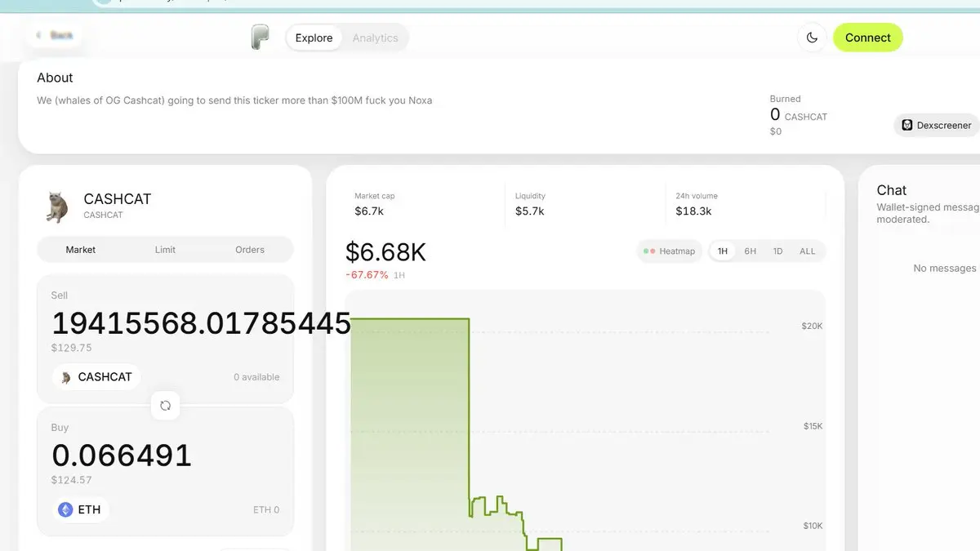Click the Dexscreener icon in the About card
980x551 pixels.
coord(906,125)
